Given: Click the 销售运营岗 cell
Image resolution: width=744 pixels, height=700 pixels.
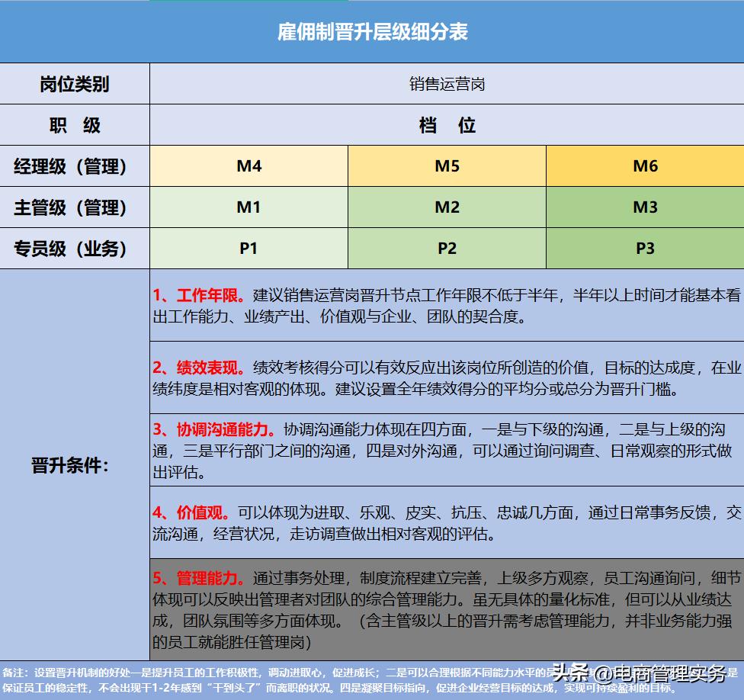Looking at the screenshot, I should pos(447,84).
